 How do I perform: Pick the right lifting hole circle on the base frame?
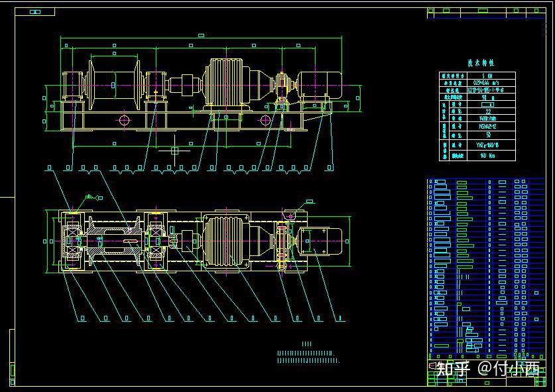tap(265, 121)
